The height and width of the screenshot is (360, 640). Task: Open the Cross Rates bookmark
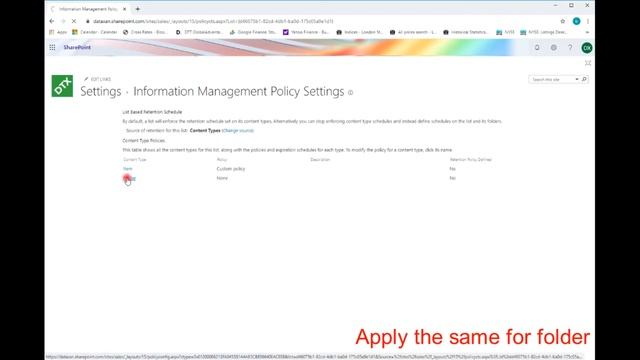[145, 32]
